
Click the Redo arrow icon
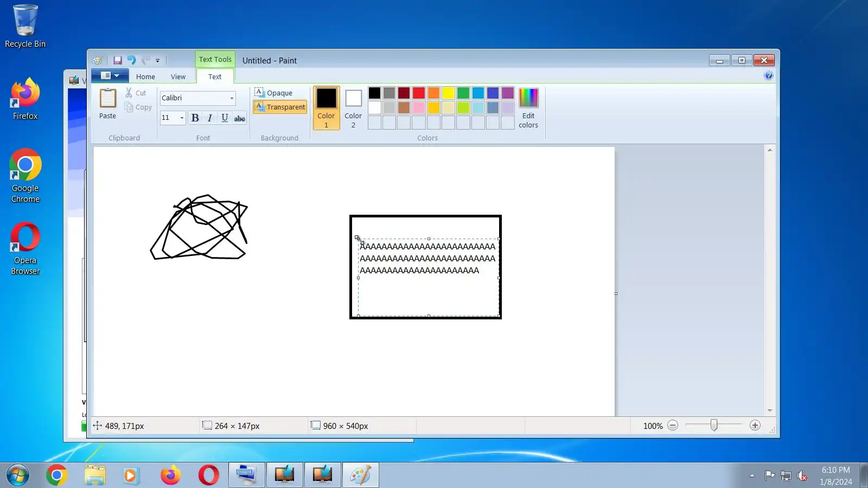(x=145, y=60)
